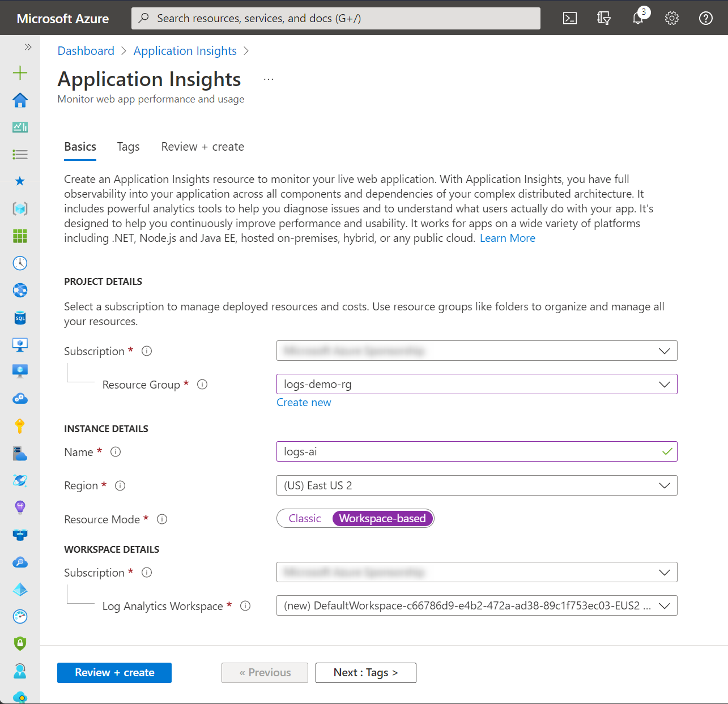Click Microsoft Azure logo text
Image resolution: width=728 pixels, height=704 pixels.
click(x=63, y=19)
